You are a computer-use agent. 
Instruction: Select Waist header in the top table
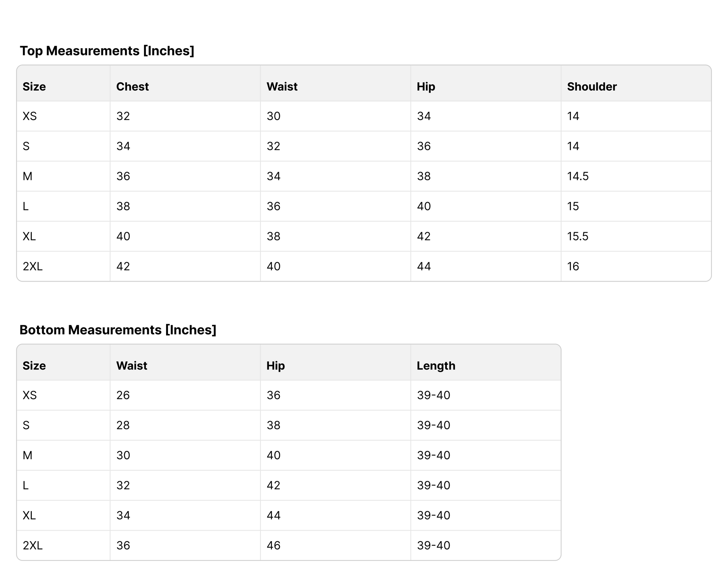click(x=282, y=87)
